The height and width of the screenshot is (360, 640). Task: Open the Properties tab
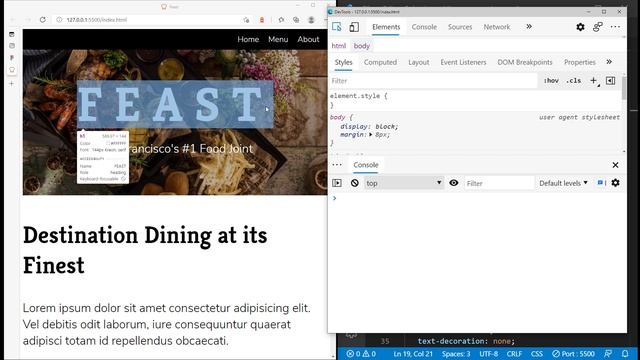pos(580,62)
